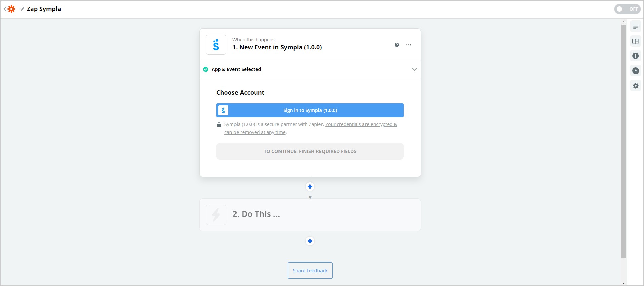Open the clock history icon in the sidebar
The height and width of the screenshot is (286, 644).
pyautogui.click(x=636, y=71)
